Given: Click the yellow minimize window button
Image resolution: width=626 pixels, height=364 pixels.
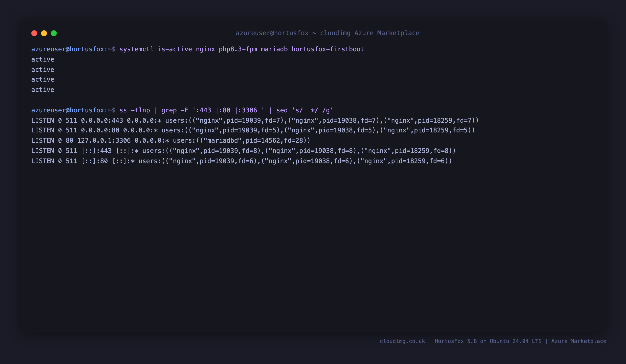Looking at the screenshot, I should click(x=44, y=33).
